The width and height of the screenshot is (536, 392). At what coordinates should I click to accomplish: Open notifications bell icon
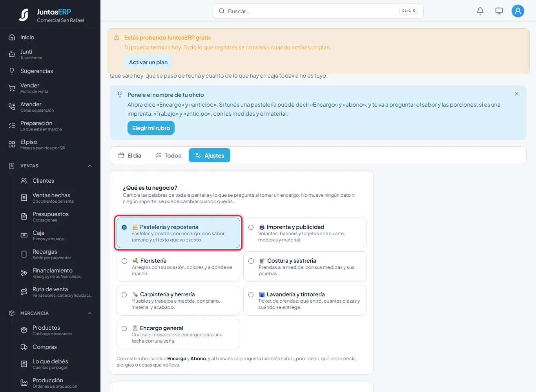tap(480, 11)
